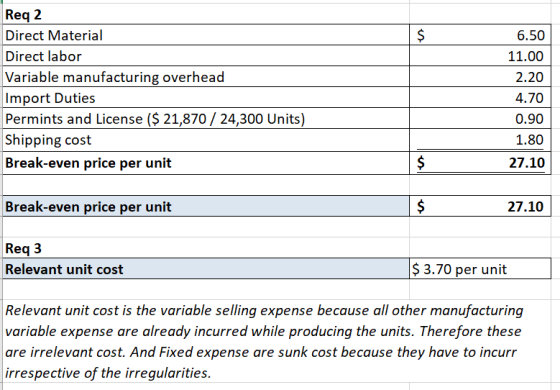This screenshot has height=390, width=560.
Task: Select the italic relevant unit cost explanation
Action: point(264,341)
